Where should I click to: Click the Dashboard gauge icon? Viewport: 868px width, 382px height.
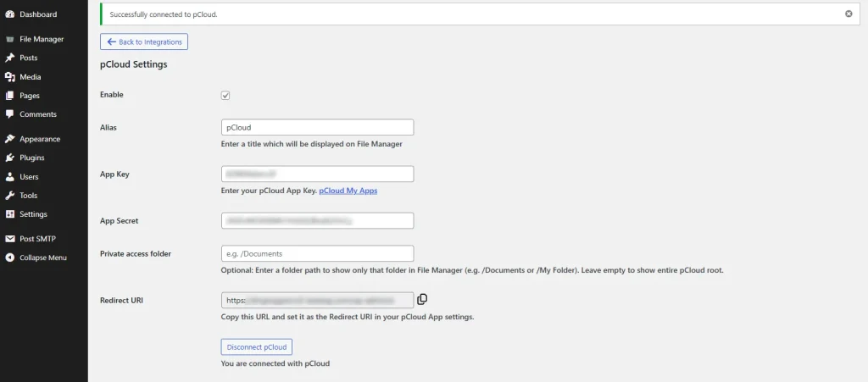(x=9, y=14)
